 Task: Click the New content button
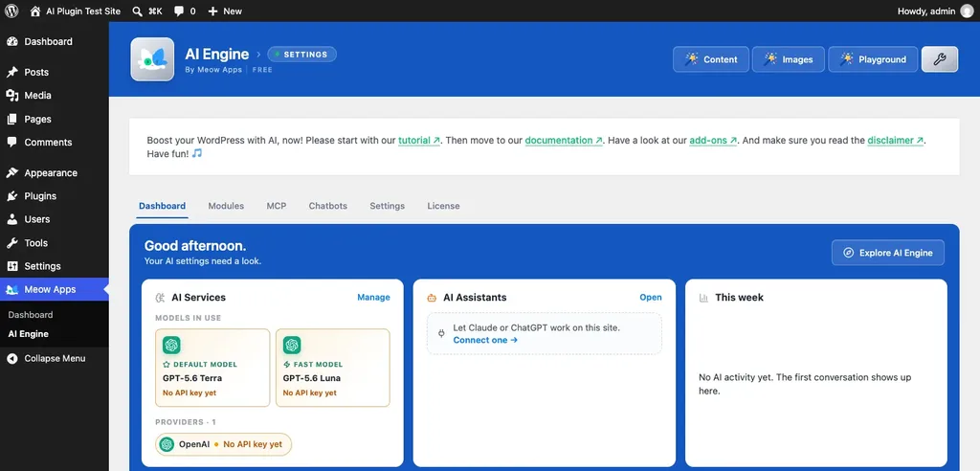tap(224, 11)
